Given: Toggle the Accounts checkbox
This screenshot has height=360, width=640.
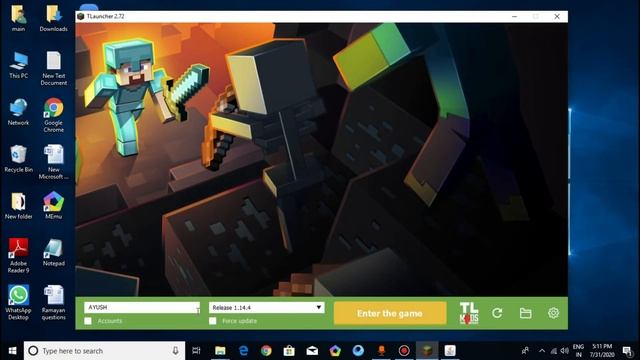Looking at the screenshot, I should [88, 321].
